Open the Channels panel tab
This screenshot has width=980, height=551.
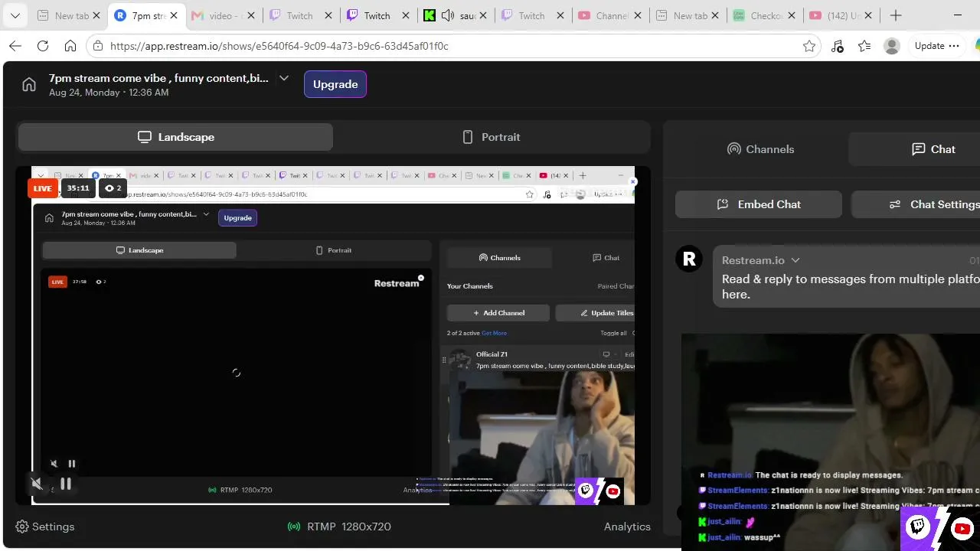coord(759,149)
